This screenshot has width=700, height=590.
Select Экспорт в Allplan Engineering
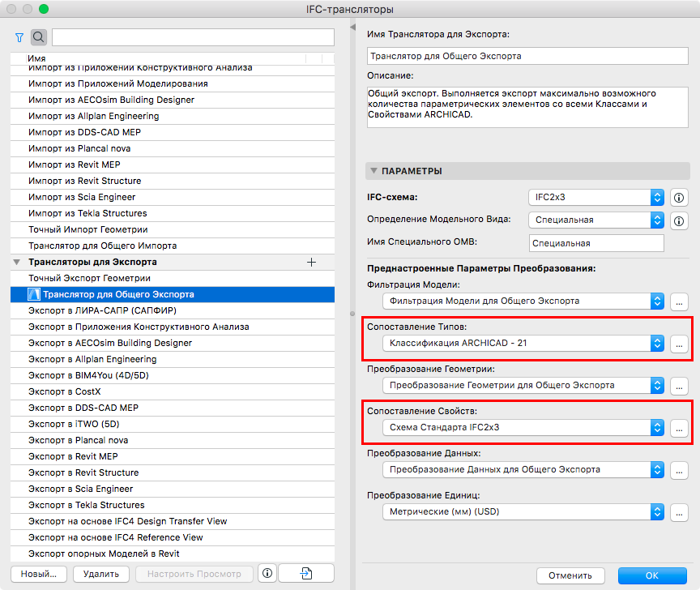point(173,359)
